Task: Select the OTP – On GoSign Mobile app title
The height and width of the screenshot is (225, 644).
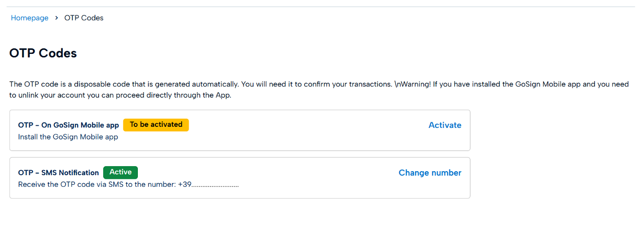Action: tap(68, 125)
